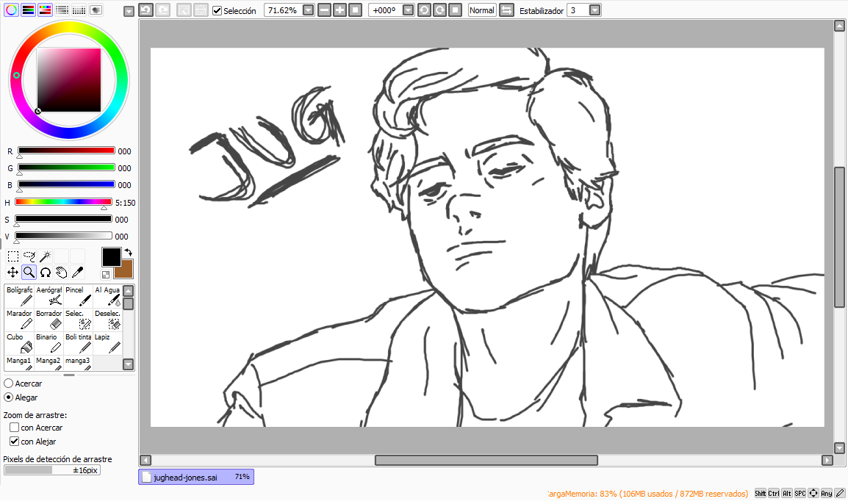
Task: Select the Magic Wand tool
Action: point(46,256)
